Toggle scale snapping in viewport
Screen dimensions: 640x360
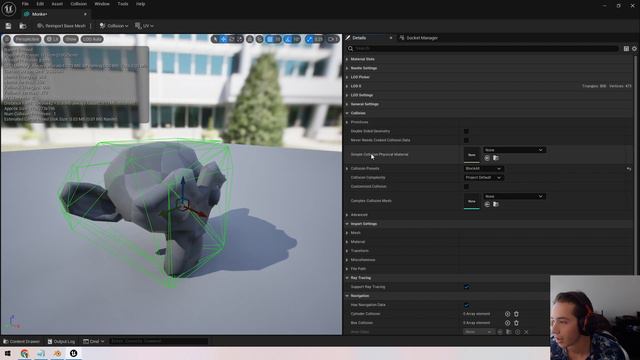(x=309, y=39)
